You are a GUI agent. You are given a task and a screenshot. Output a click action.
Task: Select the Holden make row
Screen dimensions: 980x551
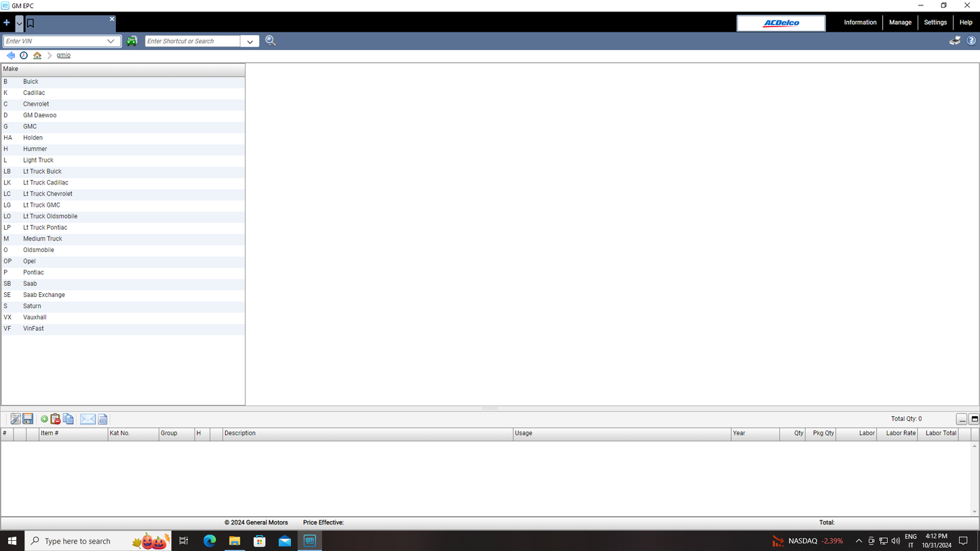pyautogui.click(x=123, y=138)
